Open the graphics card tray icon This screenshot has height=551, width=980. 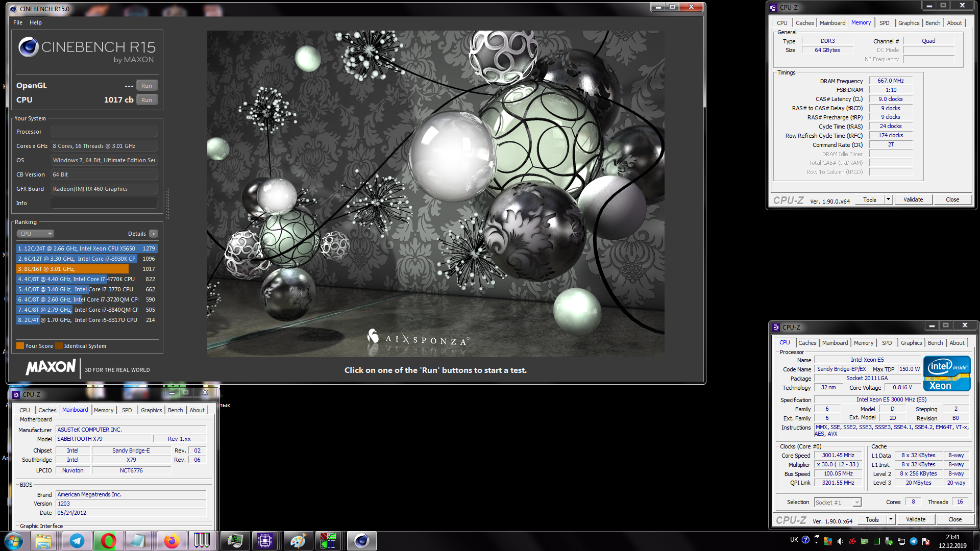(x=865, y=541)
